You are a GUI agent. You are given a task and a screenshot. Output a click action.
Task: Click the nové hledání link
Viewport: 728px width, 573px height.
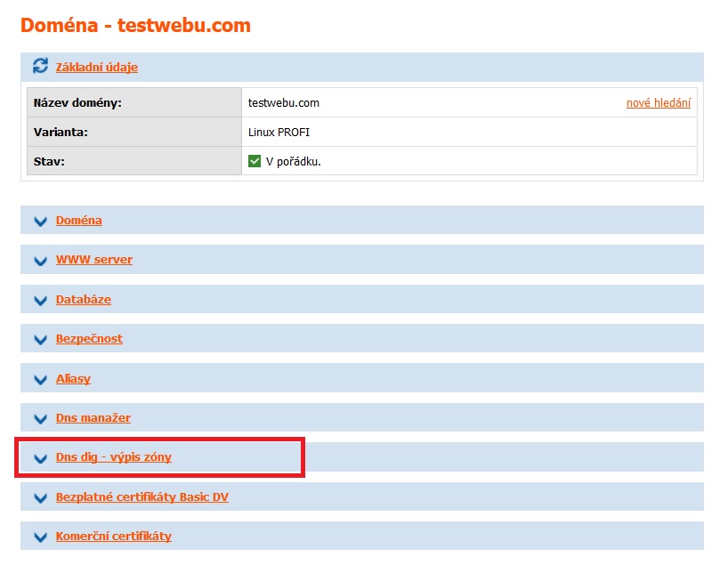tap(658, 103)
